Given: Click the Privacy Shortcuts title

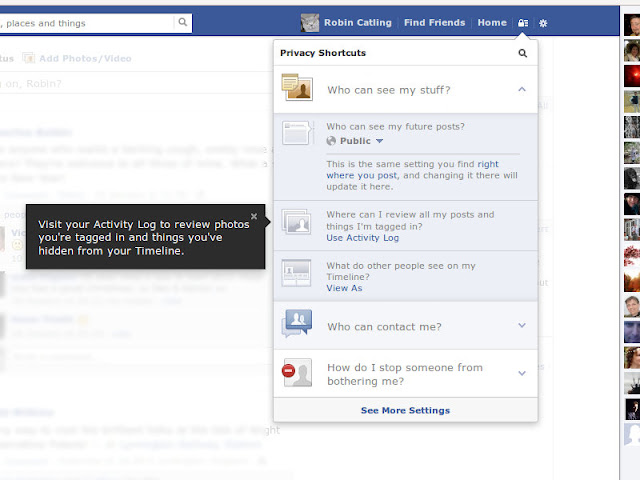Looking at the screenshot, I should coord(323,53).
